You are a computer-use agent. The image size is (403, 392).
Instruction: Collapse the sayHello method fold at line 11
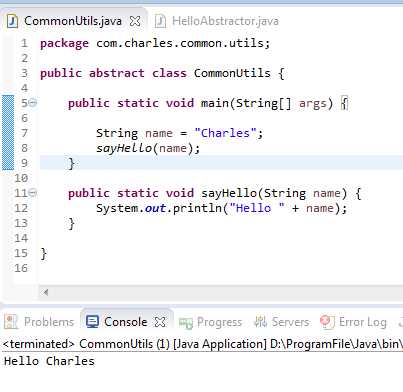click(x=33, y=193)
